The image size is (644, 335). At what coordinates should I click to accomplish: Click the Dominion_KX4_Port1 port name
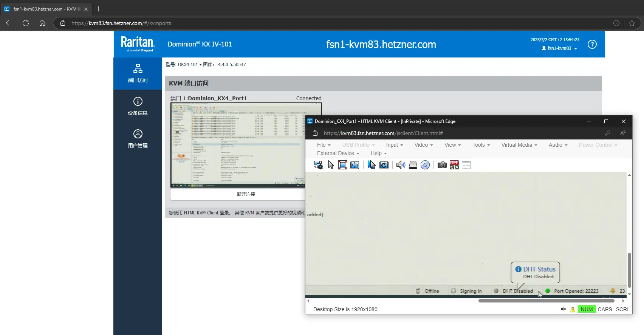pos(217,98)
